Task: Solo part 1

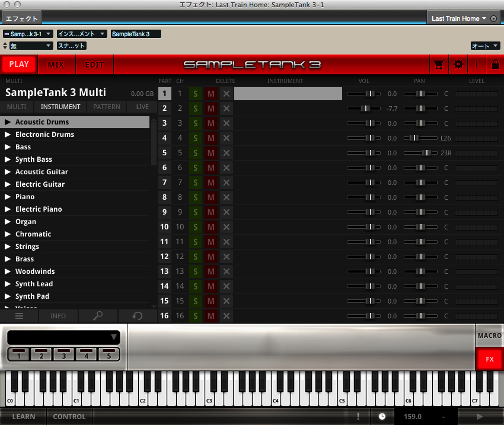Action: point(196,94)
